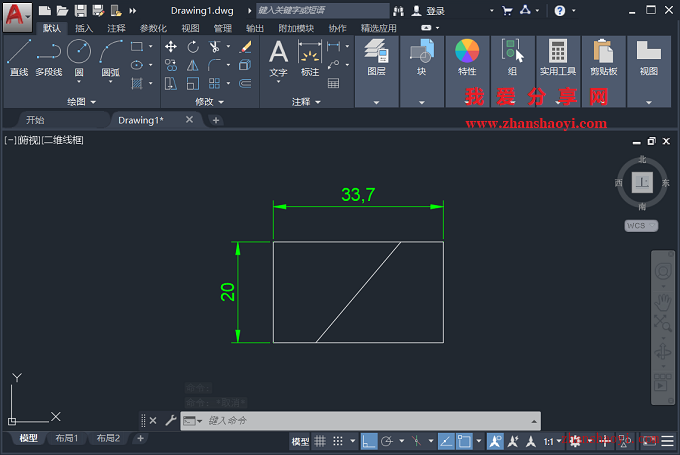Switch to the 布局1 layout tab
This screenshot has height=455, width=680.
click(x=66, y=438)
